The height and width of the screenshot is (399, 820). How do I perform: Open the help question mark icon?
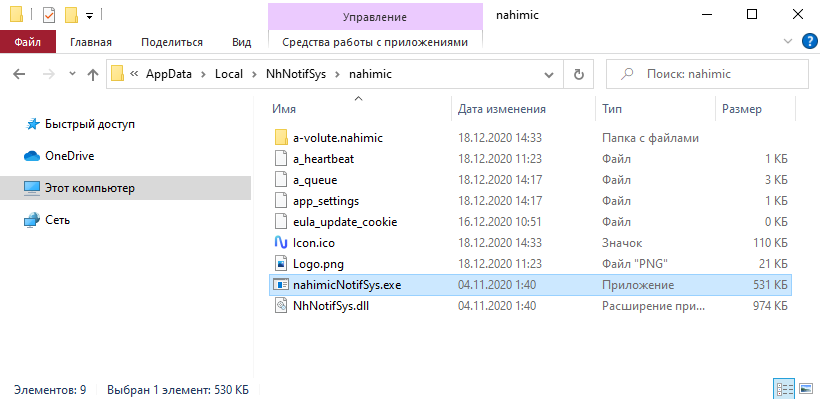point(809,42)
